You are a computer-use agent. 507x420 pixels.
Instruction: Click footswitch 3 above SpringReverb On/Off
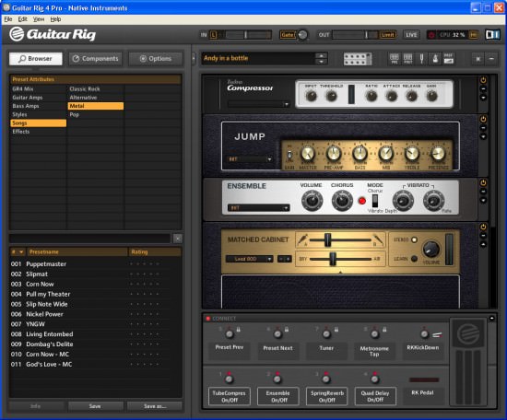pyautogui.click(x=326, y=379)
